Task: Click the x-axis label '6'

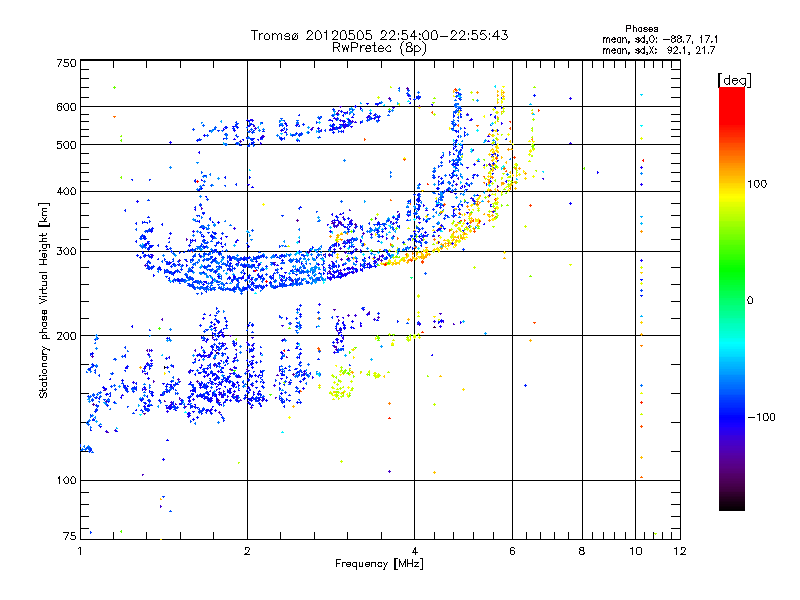Action: [512, 551]
